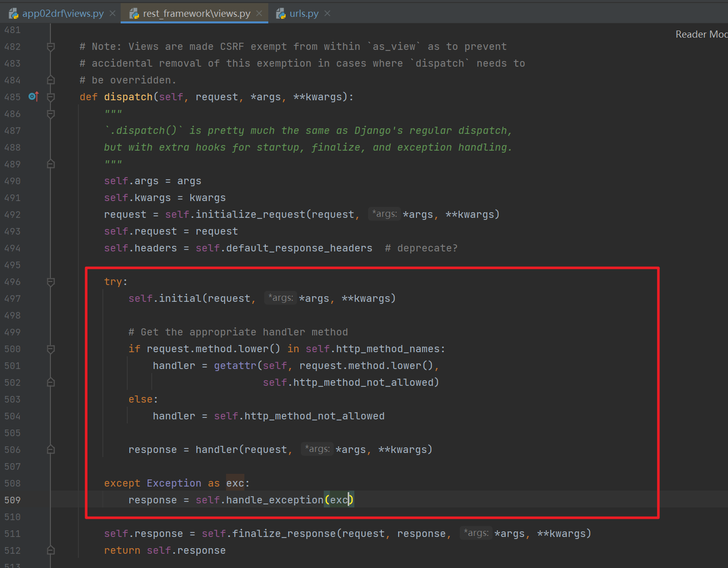Click the fold-end marker beside line 489
This screenshot has height=568, width=728.
pos(50,164)
